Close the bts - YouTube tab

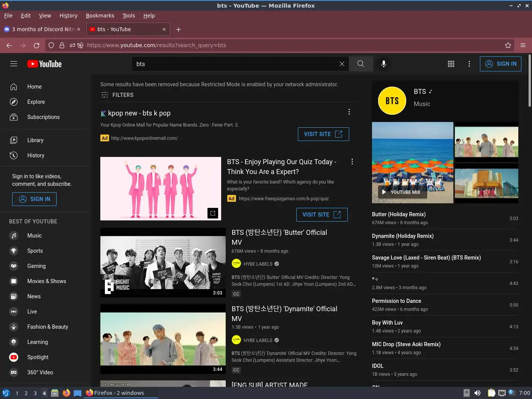pos(164,29)
